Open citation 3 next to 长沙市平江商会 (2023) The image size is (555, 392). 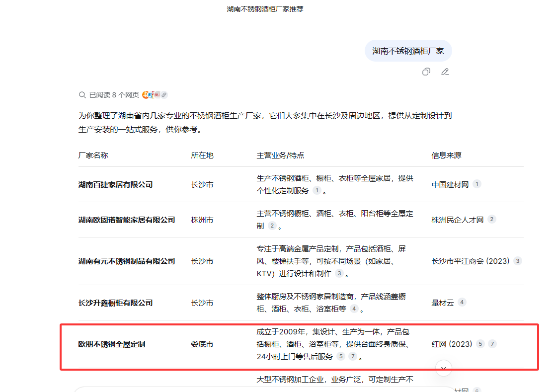[517, 261]
